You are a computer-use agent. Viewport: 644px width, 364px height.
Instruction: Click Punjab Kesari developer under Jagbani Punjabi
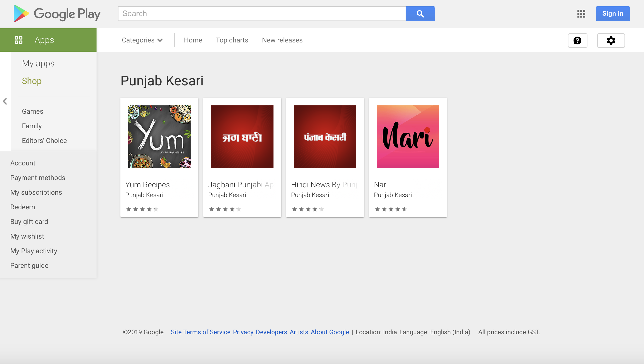(227, 195)
